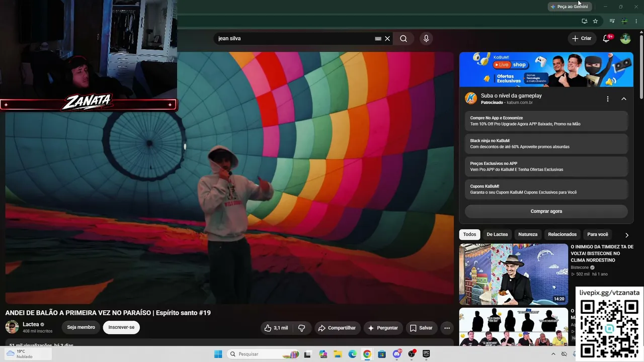The width and height of the screenshot is (644, 362).
Task: Open Microsoft Edge from the taskbar
Action: point(352,354)
